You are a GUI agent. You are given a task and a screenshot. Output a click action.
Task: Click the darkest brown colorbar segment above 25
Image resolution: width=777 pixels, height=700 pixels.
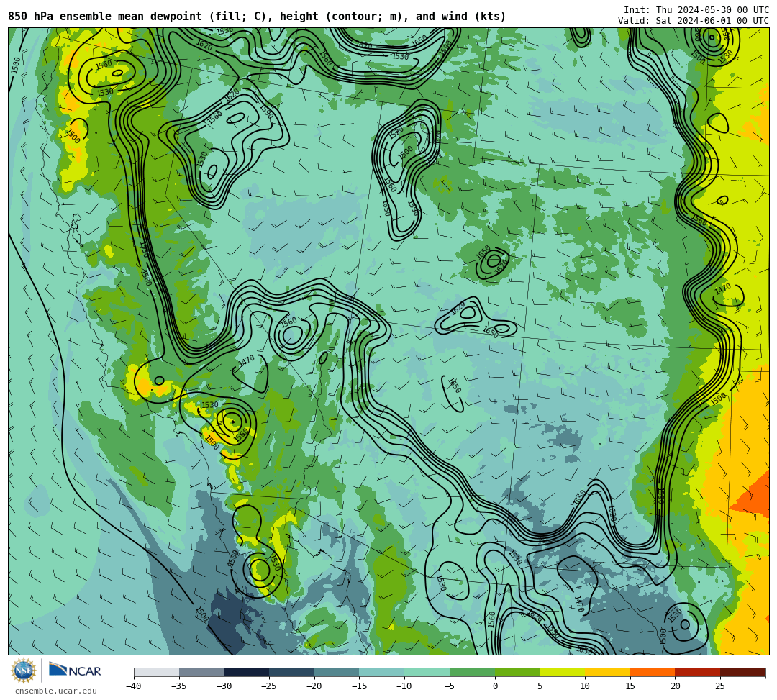tap(742, 672)
